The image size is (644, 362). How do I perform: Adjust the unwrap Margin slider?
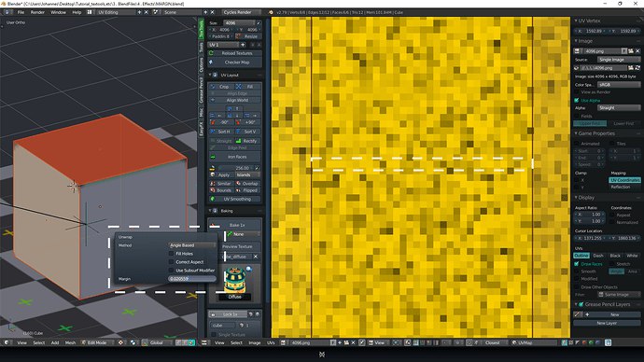pyautogui.click(x=192, y=279)
